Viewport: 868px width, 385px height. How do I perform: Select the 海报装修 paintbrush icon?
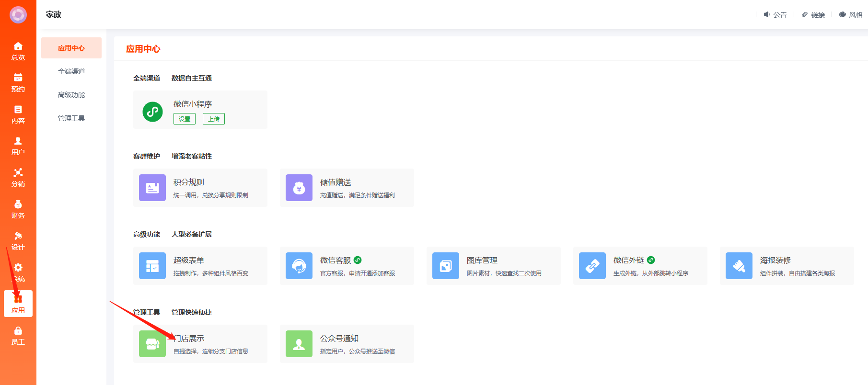tap(739, 266)
